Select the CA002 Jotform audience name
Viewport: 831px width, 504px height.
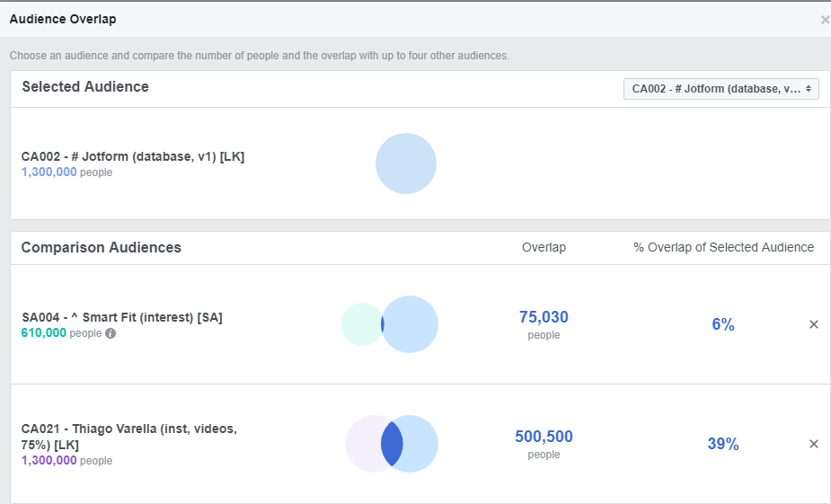click(x=133, y=156)
